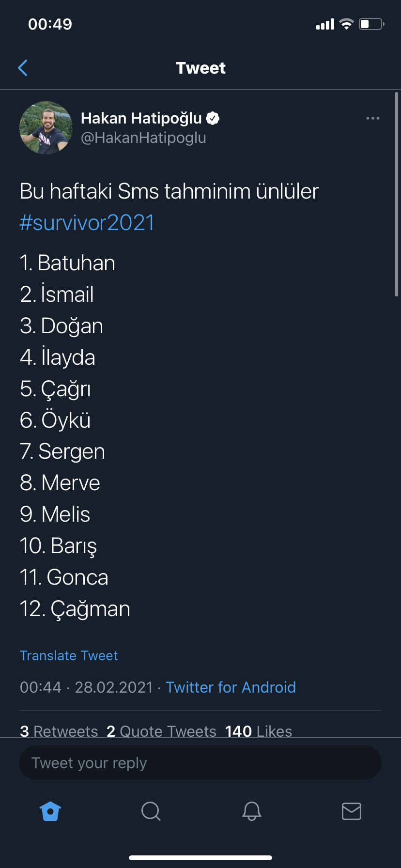Go back using the blue chevron arrow
Screen dimensions: 401x868
click(x=23, y=68)
